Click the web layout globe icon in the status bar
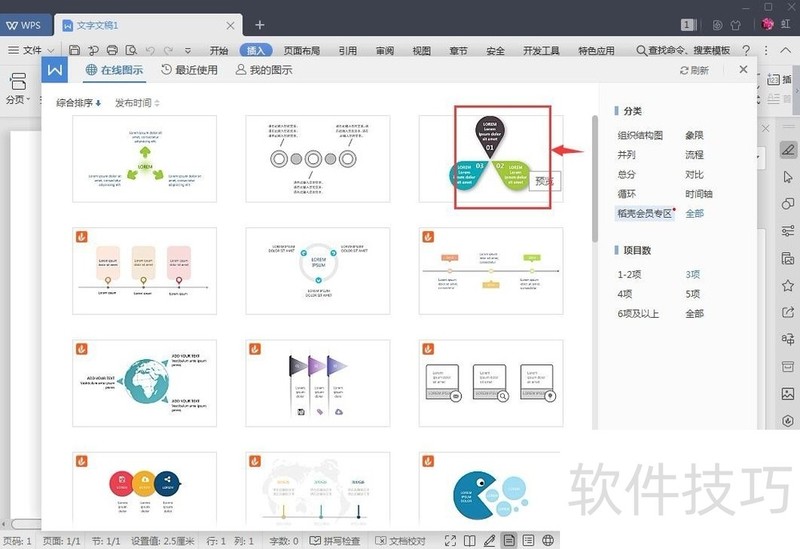 click(548, 540)
